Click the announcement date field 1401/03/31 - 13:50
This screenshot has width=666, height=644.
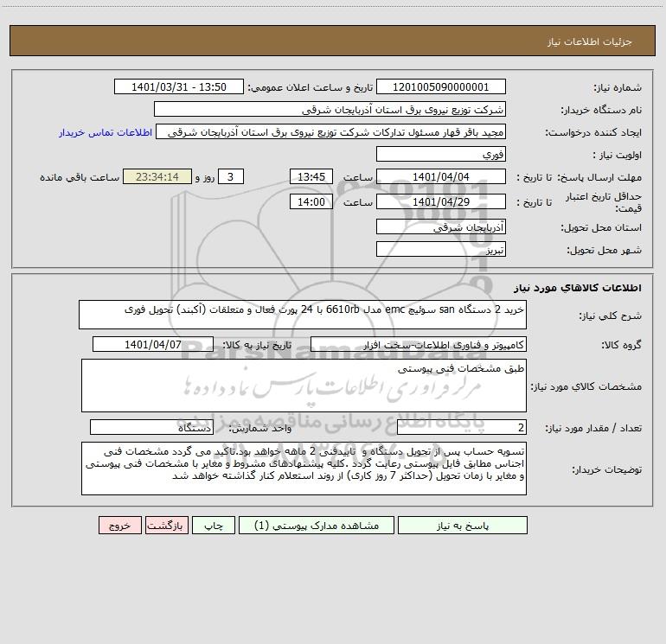179,86
